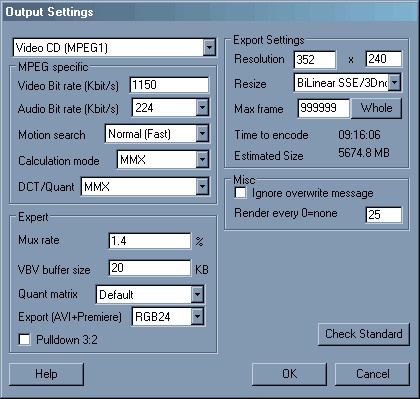
Task: Focus the Mux rate field showing 1.4
Action: pos(150,241)
